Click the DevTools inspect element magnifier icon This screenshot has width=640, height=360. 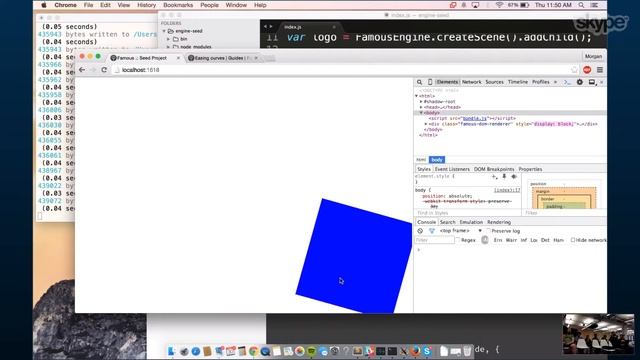tap(419, 82)
